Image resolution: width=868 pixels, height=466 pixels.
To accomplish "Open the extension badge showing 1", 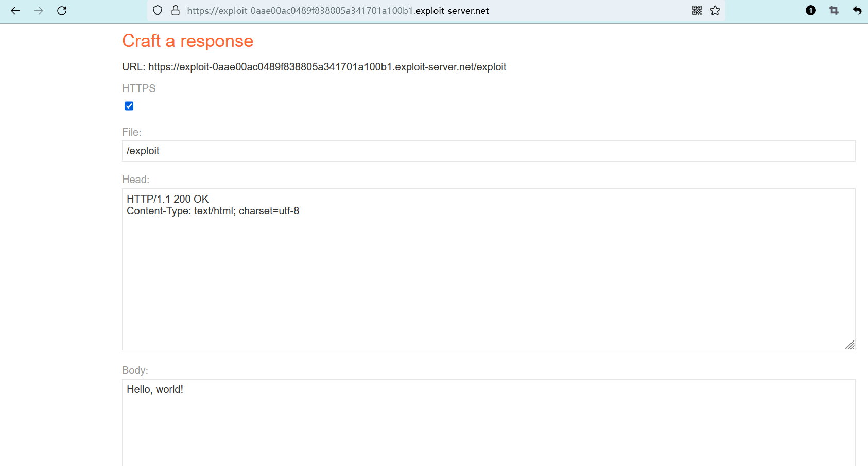I will 811,10.
